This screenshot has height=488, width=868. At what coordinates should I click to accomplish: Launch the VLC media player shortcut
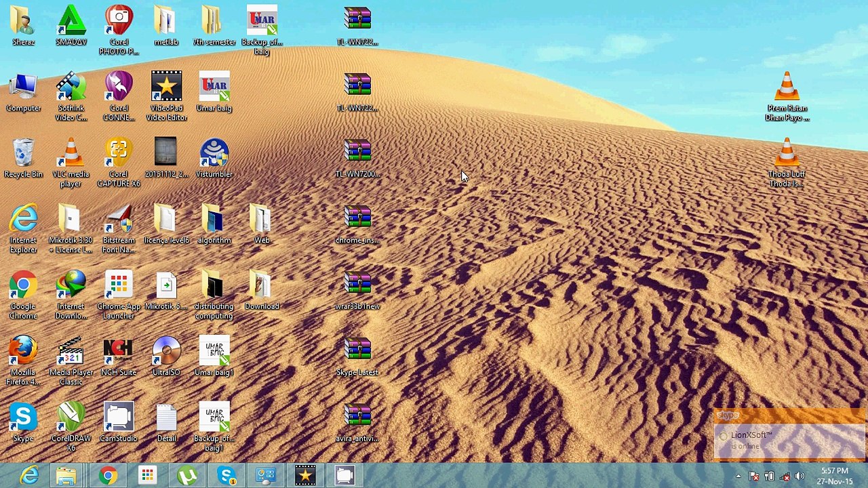point(71,163)
